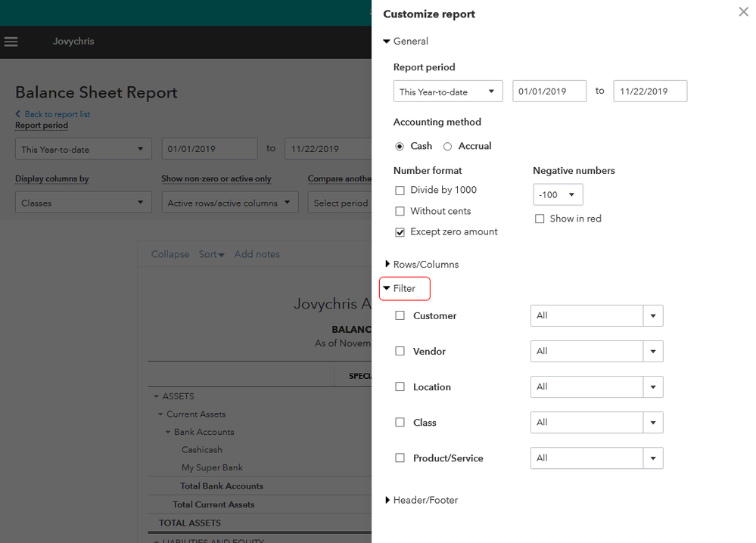Open the This Year-to-date period dropdown in panel
Screen dimensions: 756x543
pyautogui.click(x=448, y=92)
